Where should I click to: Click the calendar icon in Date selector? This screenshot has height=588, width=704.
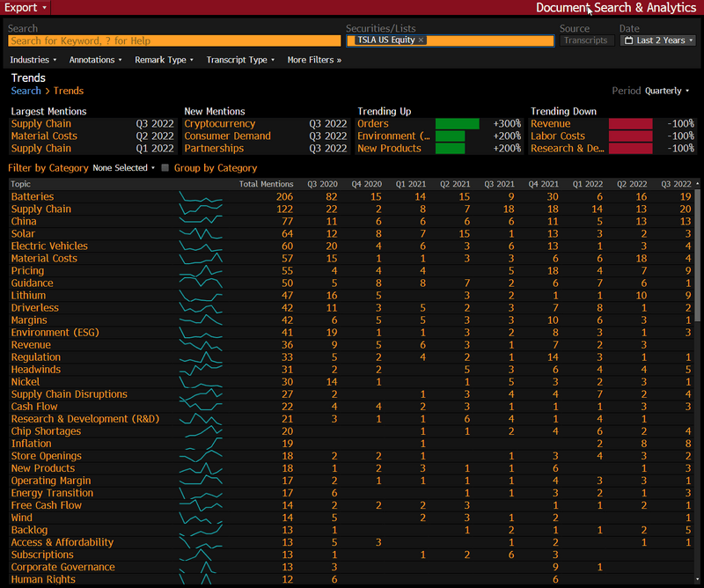(628, 40)
